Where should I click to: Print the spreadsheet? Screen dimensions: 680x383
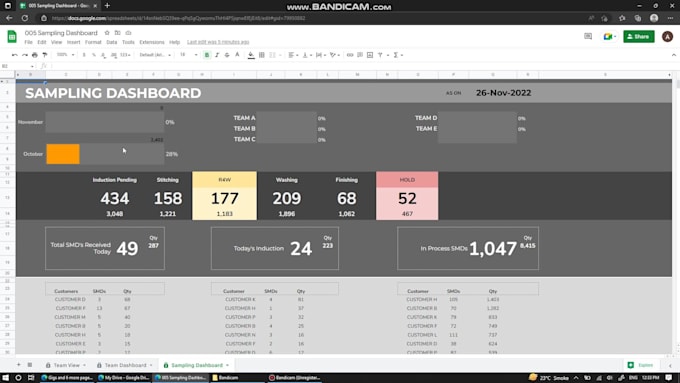tap(35, 55)
